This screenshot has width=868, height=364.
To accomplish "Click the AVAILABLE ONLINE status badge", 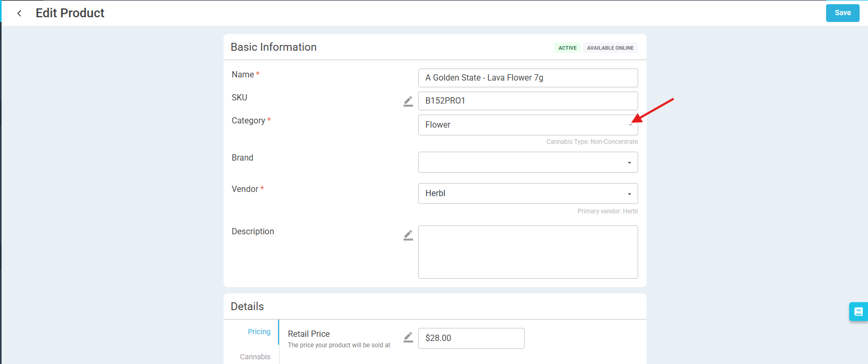I will tap(610, 48).
